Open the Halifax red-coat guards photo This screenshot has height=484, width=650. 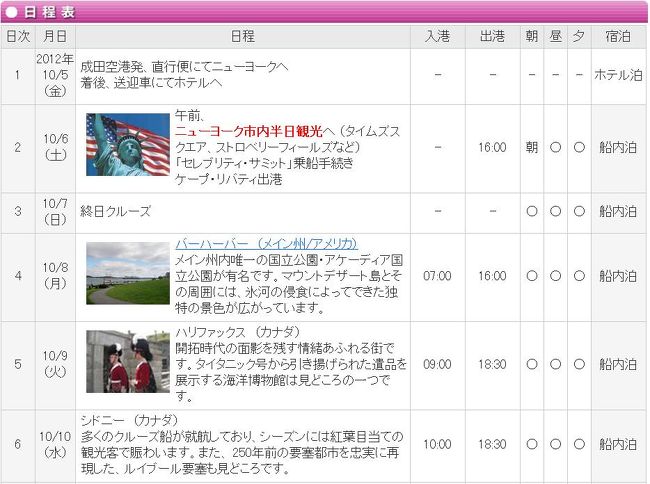tap(128, 361)
